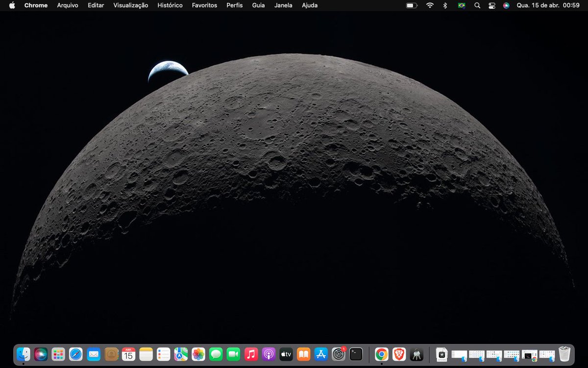Launch Siri from the Dock
The height and width of the screenshot is (368, 588).
41,354
